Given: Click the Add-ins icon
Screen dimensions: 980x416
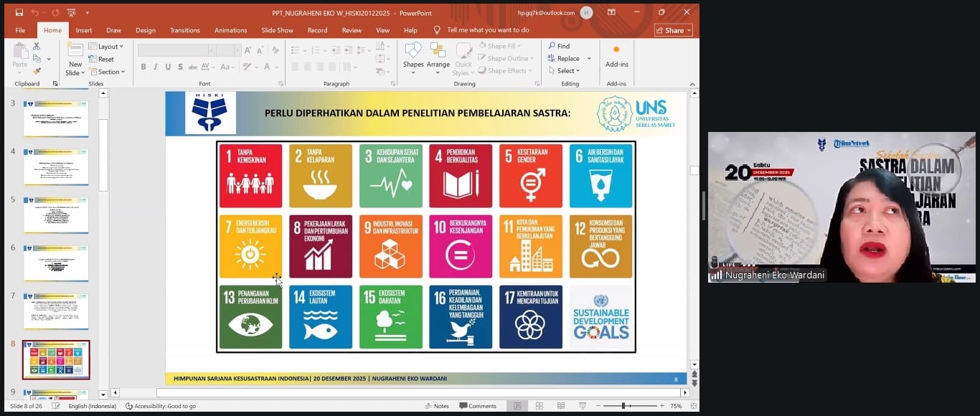Looking at the screenshot, I should click(x=616, y=50).
